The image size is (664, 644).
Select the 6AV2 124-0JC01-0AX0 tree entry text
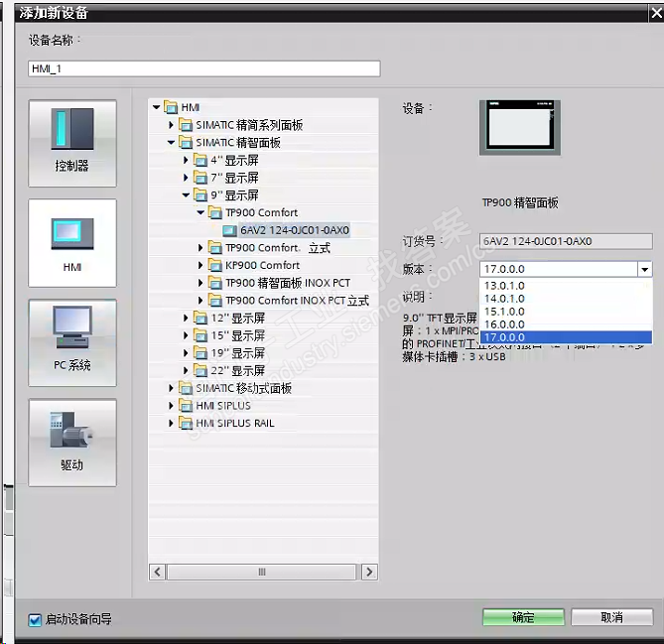point(295,230)
